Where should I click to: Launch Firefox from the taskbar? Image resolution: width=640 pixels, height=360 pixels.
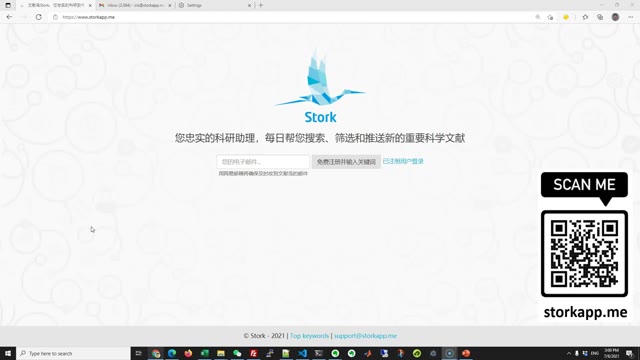pyautogui.click(x=188, y=353)
